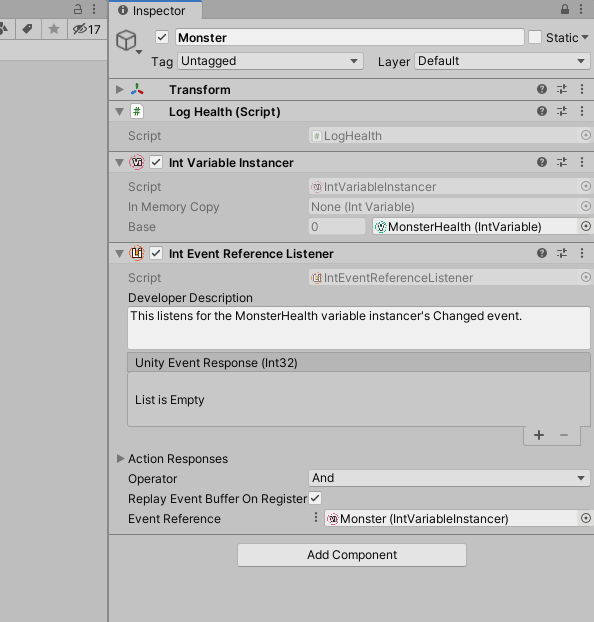Disable Int Variable Instancer component checkbox
594x622 pixels.
[156, 162]
